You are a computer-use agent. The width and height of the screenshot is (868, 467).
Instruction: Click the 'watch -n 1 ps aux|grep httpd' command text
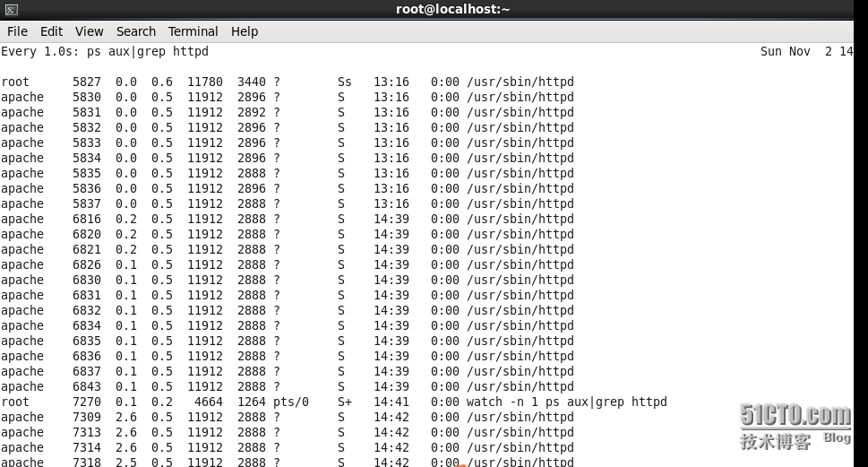(567, 402)
